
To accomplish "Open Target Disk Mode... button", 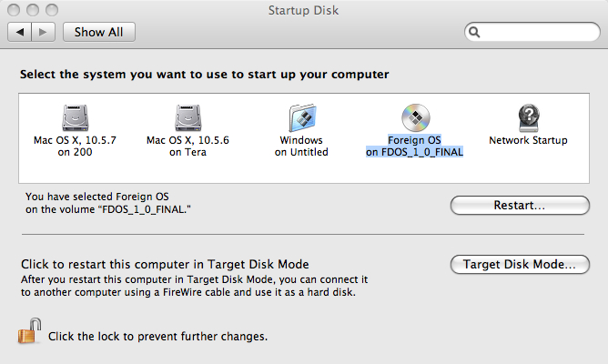I will tap(520, 265).
